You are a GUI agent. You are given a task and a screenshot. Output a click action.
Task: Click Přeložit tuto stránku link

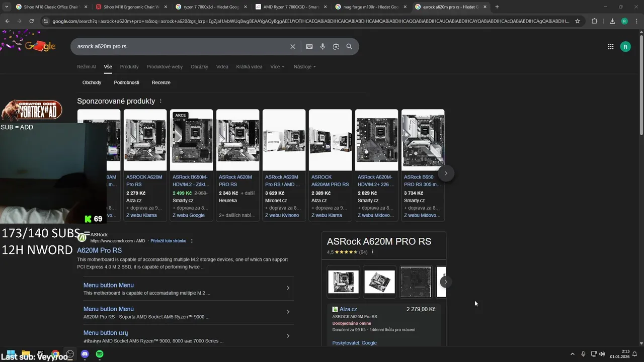coord(168,241)
